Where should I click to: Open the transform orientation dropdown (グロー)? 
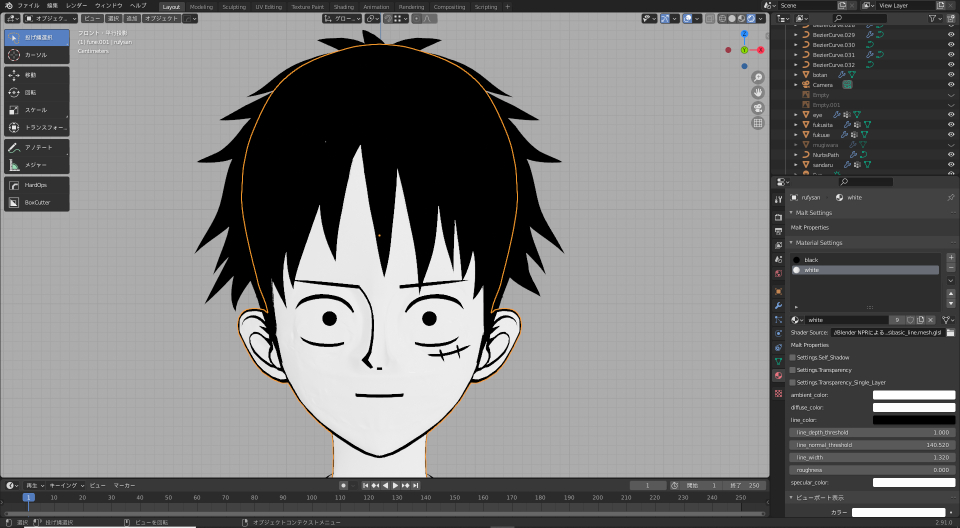pos(342,18)
